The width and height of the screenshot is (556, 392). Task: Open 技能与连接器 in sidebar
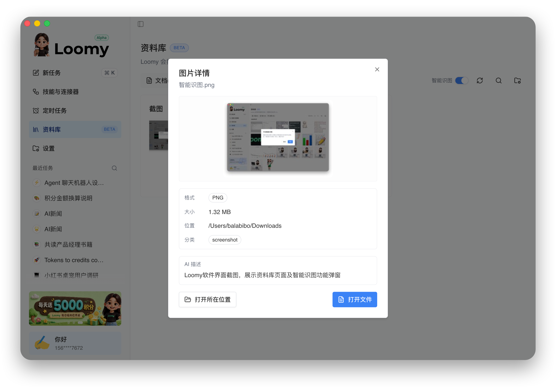click(x=75, y=92)
